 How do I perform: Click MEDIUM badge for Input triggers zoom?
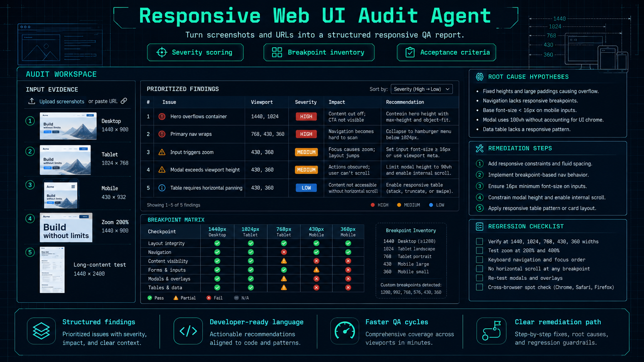click(x=306, y=152)
